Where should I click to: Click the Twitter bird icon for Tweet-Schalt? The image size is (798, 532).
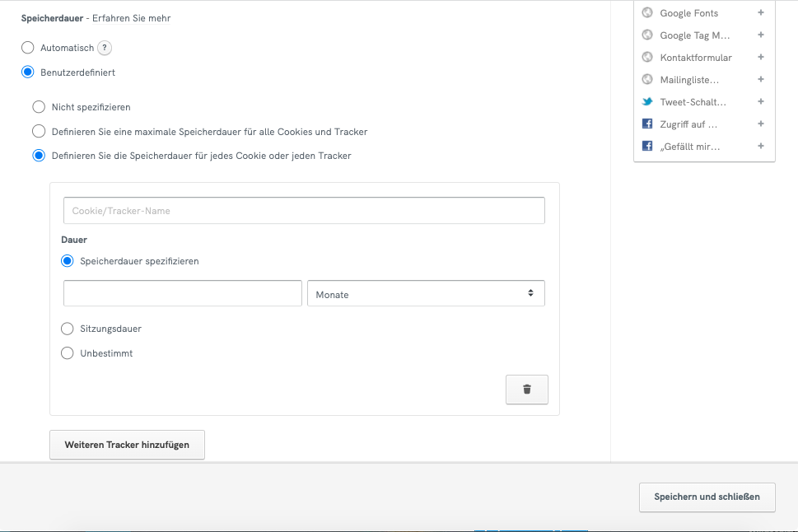click(x=647, y=102)
